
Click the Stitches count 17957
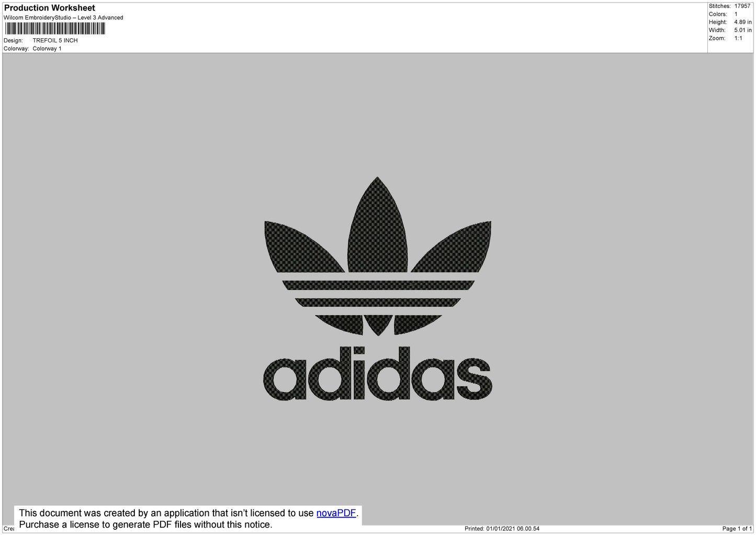pos(742,6)
